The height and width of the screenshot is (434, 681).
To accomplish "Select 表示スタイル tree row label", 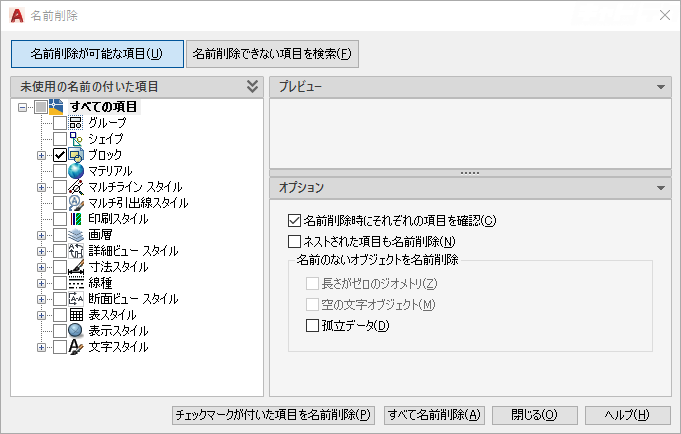I will coord(118,331).
